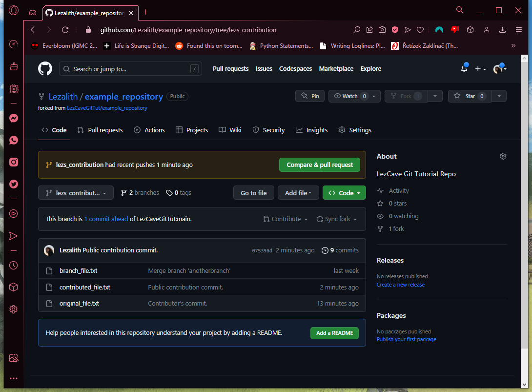This screenshot has height=392, width=532.
Task: Open About section settings gear
Action: click(503, 156)
